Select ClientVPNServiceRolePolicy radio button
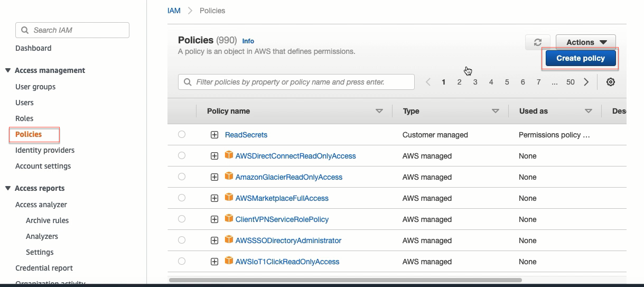The image size is (644, 287). pyautogui.click(x=182, y=219)
